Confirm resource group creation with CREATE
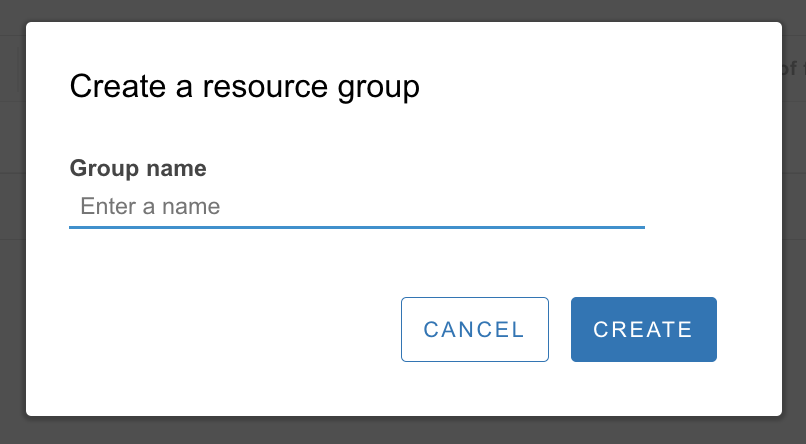This screenshot has width=806, height=444. point(643,329)
